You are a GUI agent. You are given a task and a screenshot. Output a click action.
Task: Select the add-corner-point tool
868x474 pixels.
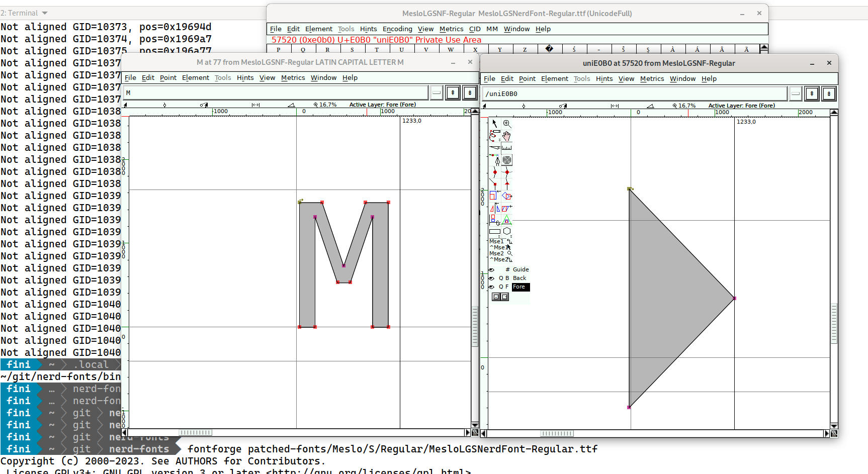tap(494, 183)
